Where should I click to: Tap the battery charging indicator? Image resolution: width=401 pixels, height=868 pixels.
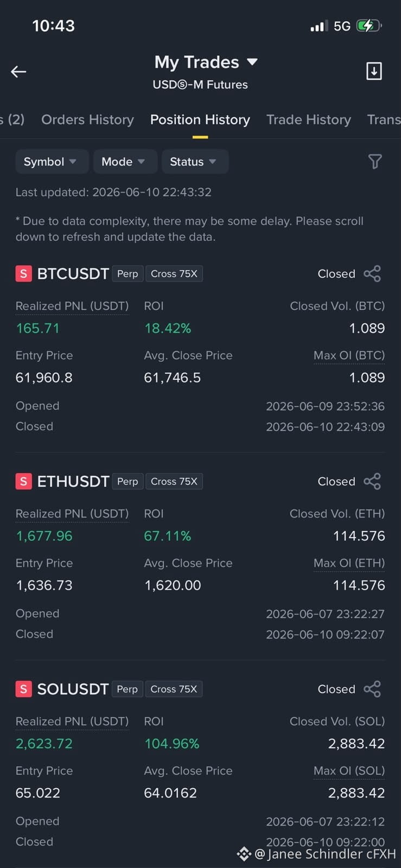point(369,25)
